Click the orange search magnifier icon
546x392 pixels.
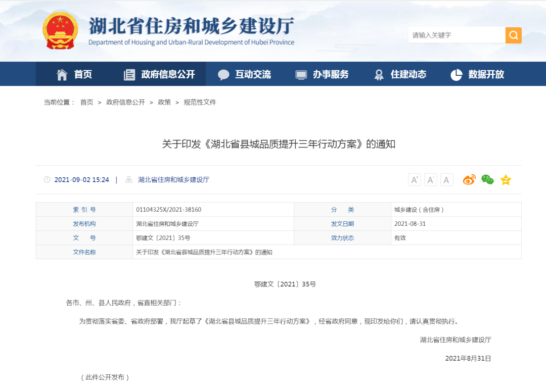tap(513, 35)
